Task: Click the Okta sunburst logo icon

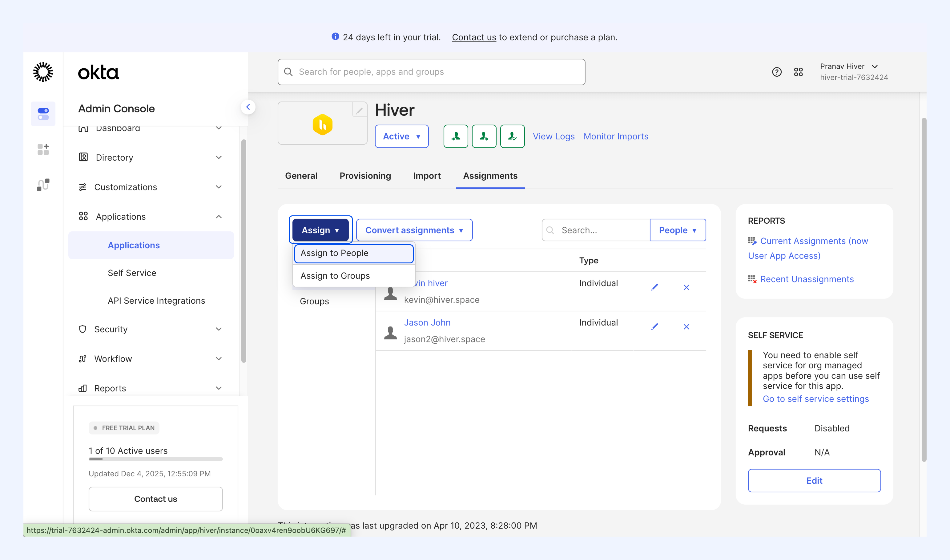Action: pyautogui.click(x=43, y=72)
